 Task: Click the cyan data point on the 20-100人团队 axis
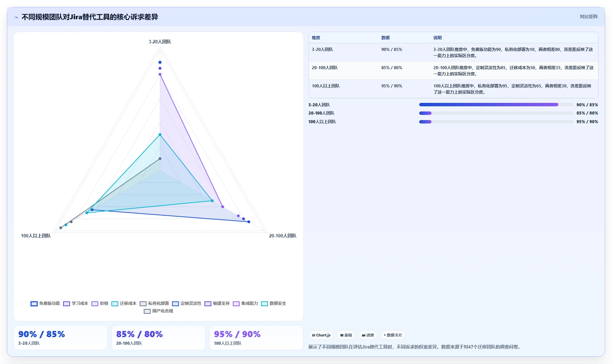click(212, 201)
